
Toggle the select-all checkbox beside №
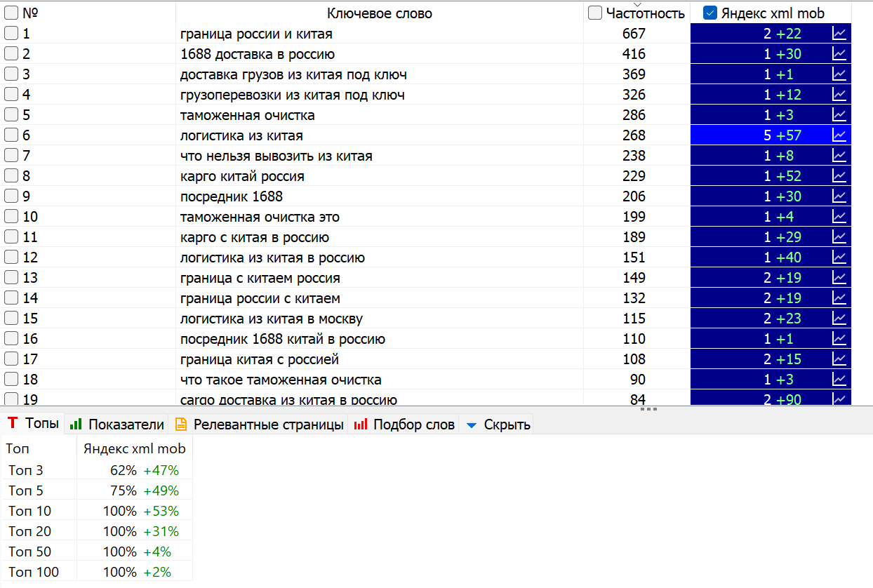pyautogui.click(x=11, y=13)
